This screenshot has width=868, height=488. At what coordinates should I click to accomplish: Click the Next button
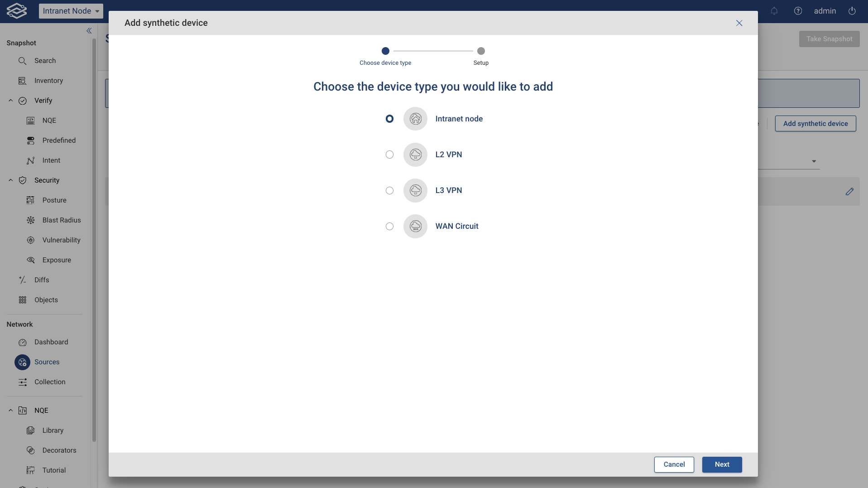[722, 464]
